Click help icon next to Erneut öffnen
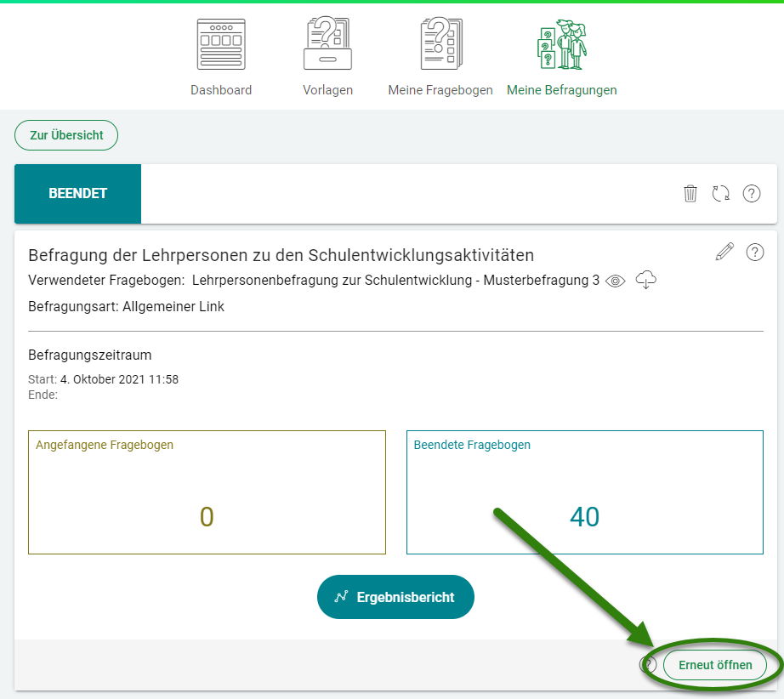The image size is (784, 699). pos(649,665)
